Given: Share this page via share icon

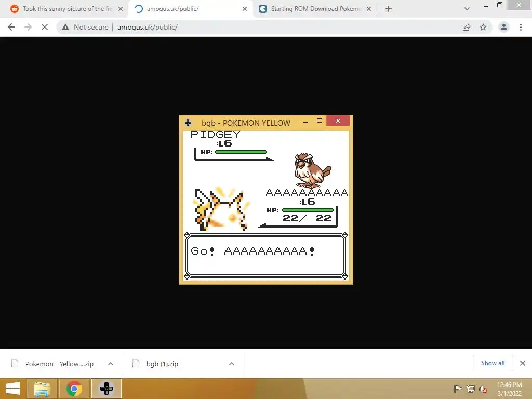Looking at the screenshot, I should (x=467, y=27).
